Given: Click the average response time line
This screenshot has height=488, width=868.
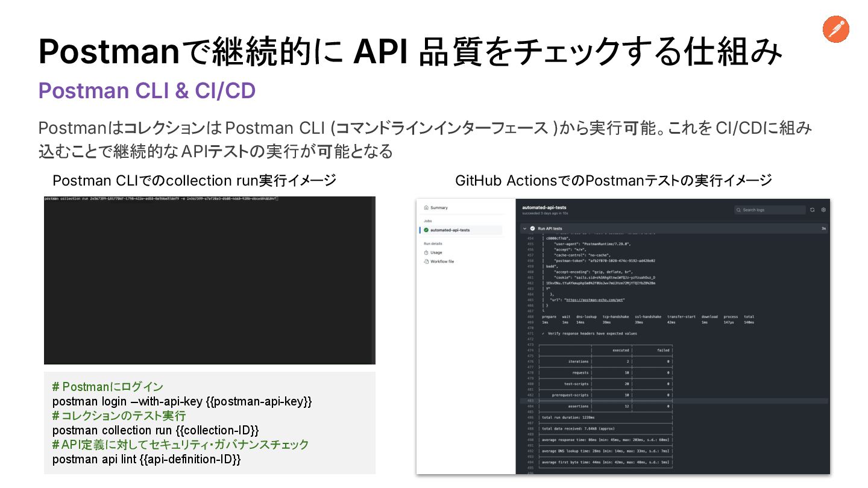Looking at the screenshot, I should 605,440.
